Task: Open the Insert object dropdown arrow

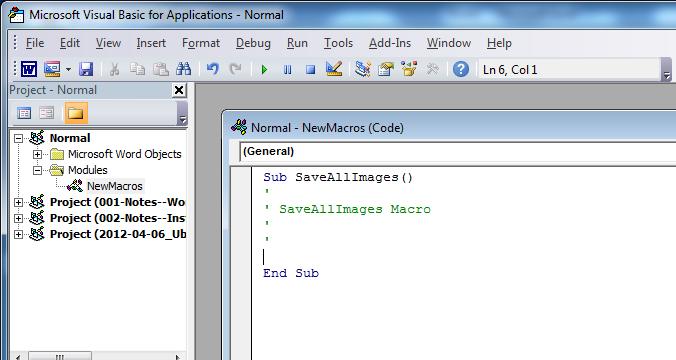Action: pos(68,69)
